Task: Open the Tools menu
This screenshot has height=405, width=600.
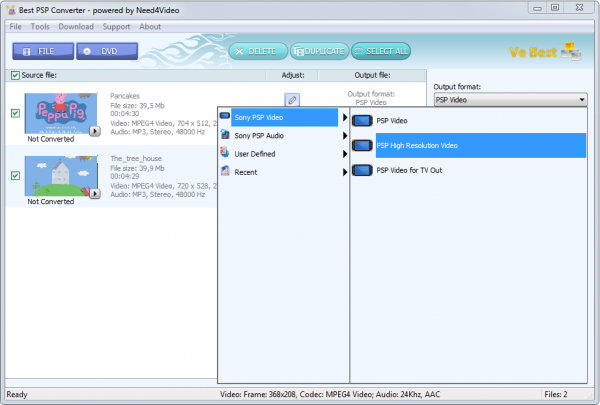Action: [40, 27]
